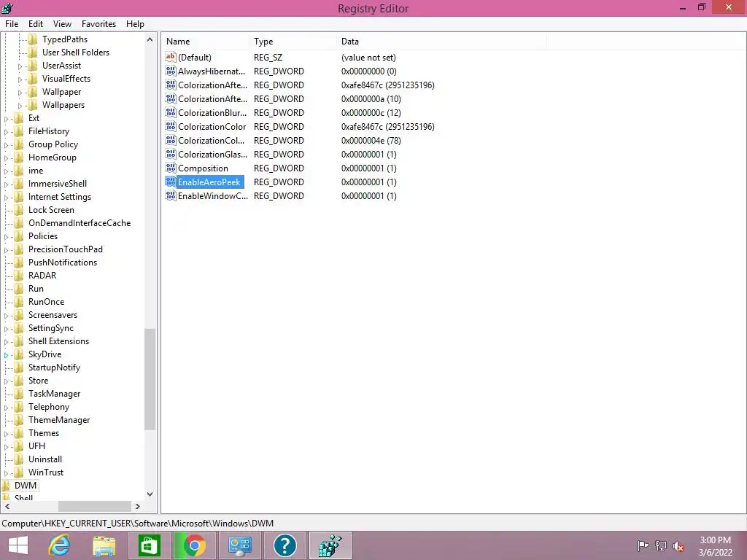Select the Lock Screen key
This screenshot has width=747, height=560.
pos(51,209)
